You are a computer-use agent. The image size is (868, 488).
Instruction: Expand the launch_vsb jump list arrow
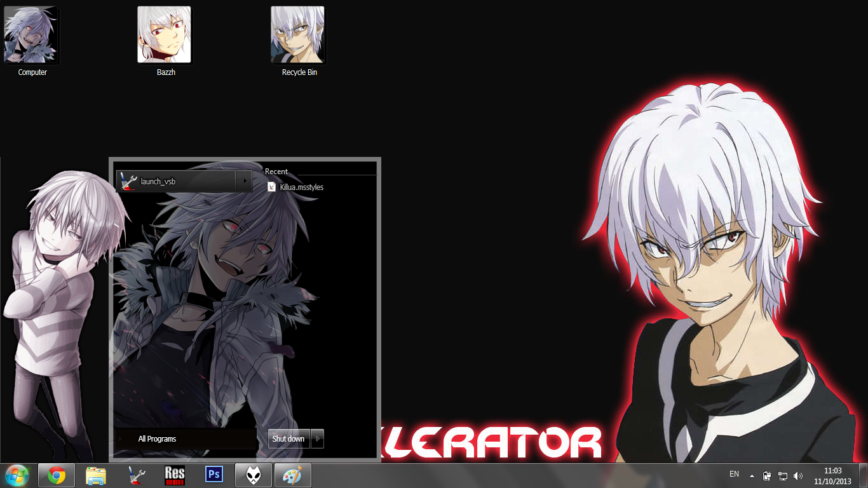(x=245, y=182)
